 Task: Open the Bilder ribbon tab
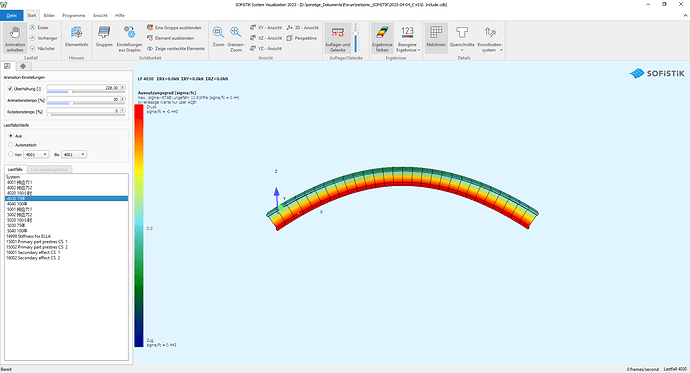(x=49, y=15)
